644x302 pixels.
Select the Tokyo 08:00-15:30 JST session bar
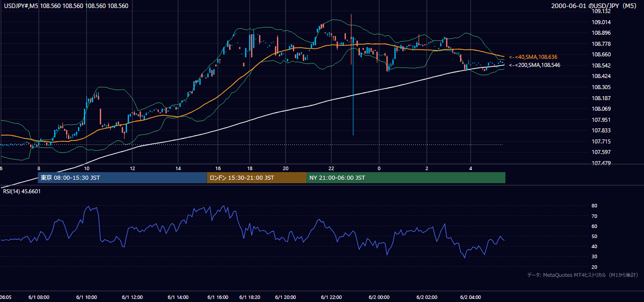point(122,178)
